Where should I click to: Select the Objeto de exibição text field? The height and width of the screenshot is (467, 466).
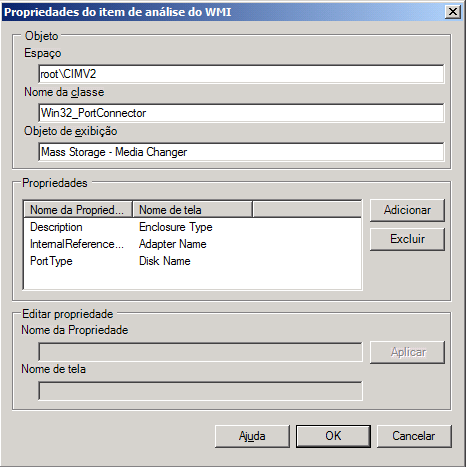241,152
